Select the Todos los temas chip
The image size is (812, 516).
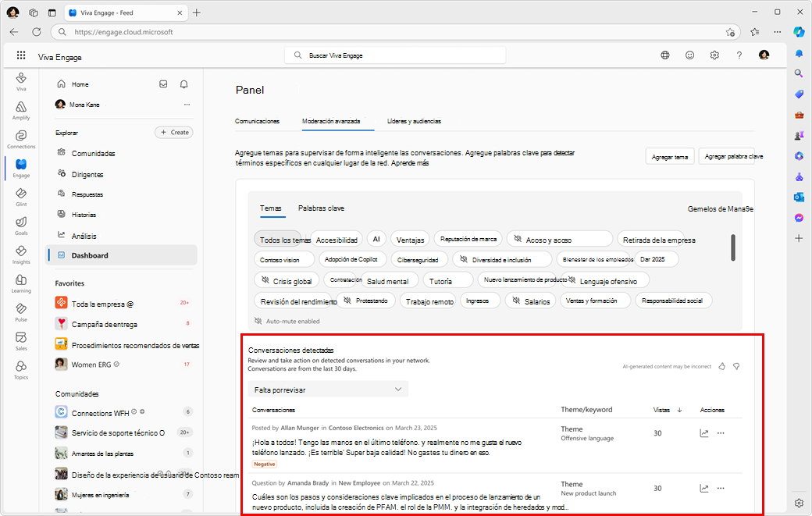click(x=278, y=239)
